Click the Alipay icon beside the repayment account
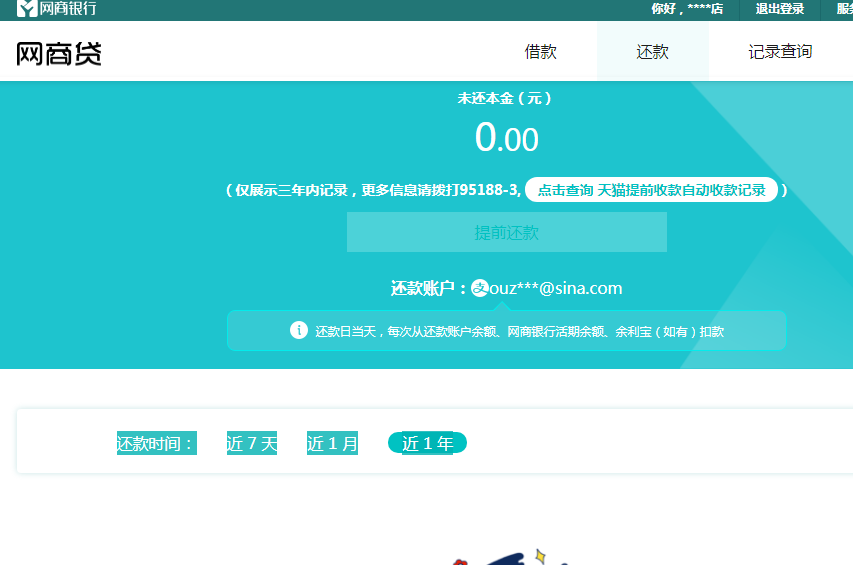 479,288
